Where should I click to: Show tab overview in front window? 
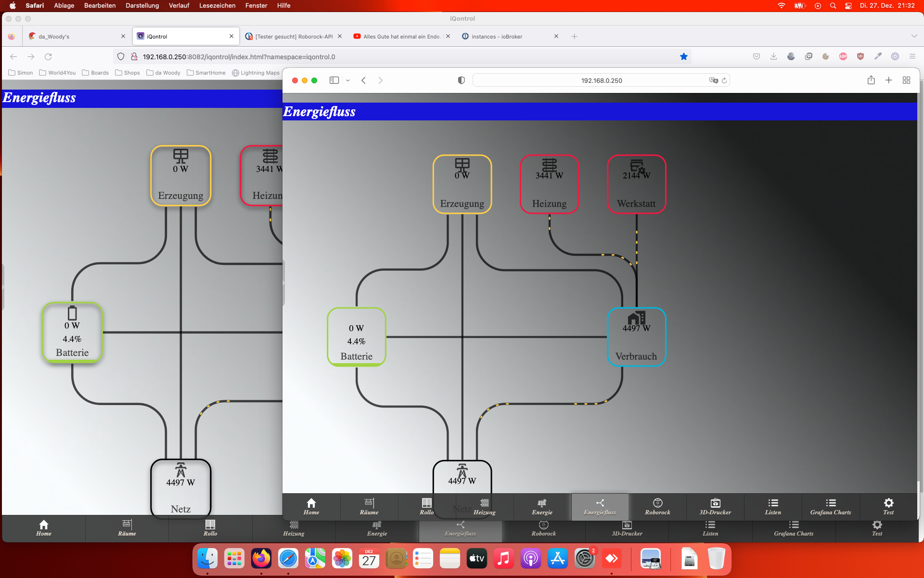click(x=907, y=80)
